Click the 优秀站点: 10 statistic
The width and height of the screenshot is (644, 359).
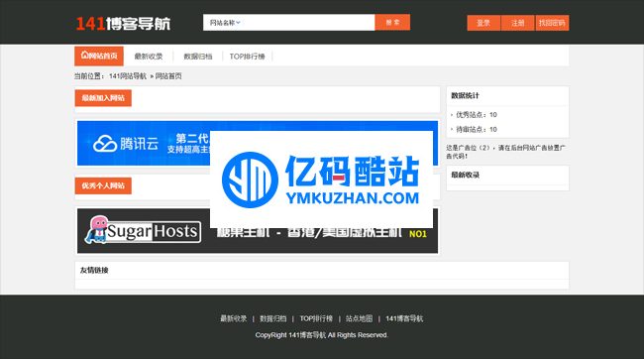tap(476, 115)
